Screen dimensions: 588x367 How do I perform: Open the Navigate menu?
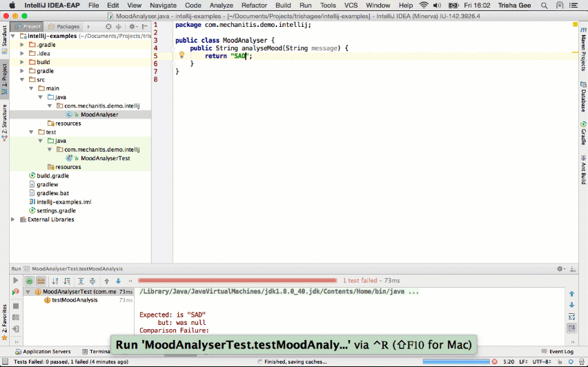click(x=163, y=6)
